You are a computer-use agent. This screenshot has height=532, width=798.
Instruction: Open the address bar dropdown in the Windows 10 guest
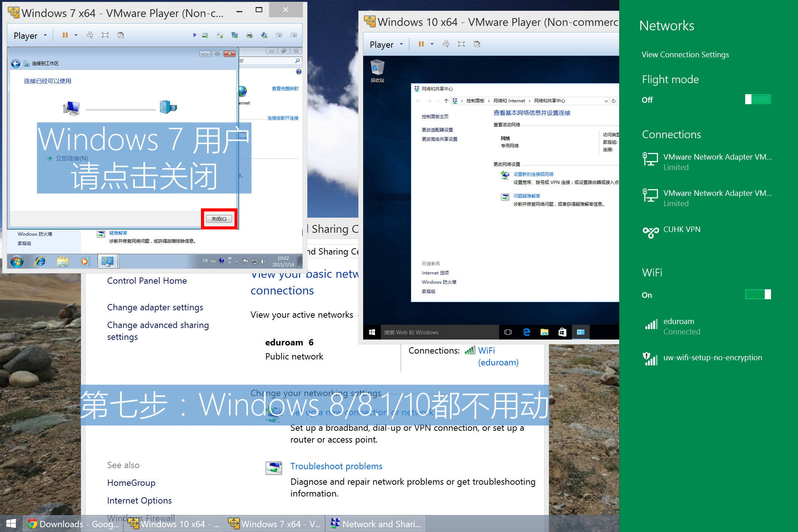click(x=606, y=101)
